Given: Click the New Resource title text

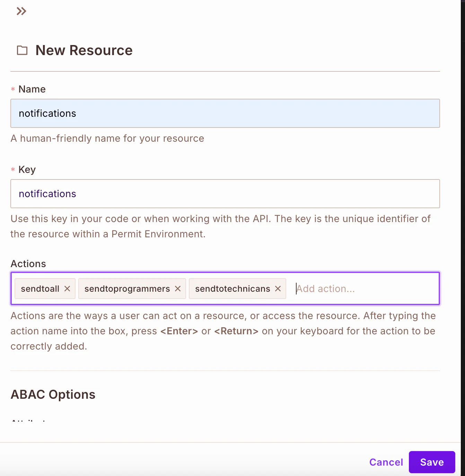Looking at the screenshot, I should (x=84, y=50).
